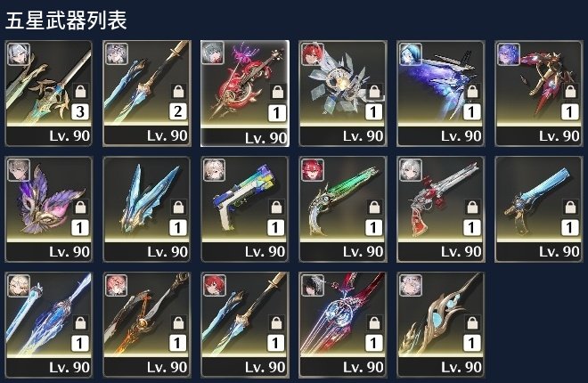Image resolution: width=588 pixels, height=383 pixels.
Task: Click the lock icon on rank 2 sword
Action: 178,91
